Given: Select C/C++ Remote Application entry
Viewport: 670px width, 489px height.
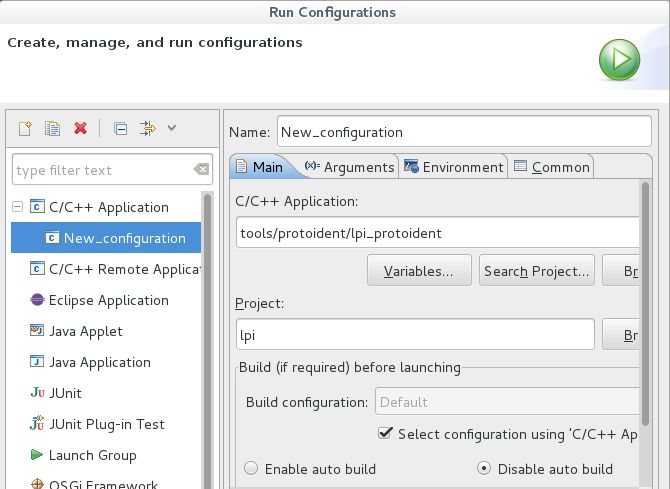Looking at the screenshot, I should pyautogui.click(x=115, y=269).
